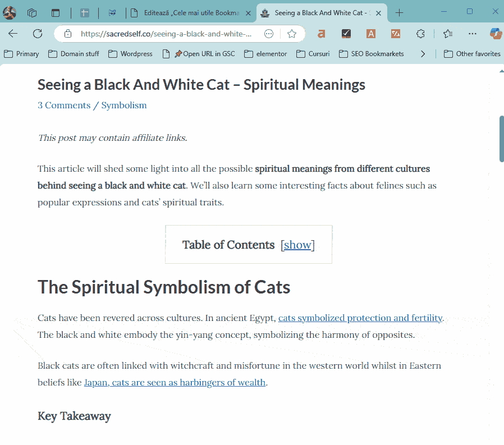This screenshot has height=445, width=504.
Task: Refresh the current page
Action: click(x=38, y=34)
